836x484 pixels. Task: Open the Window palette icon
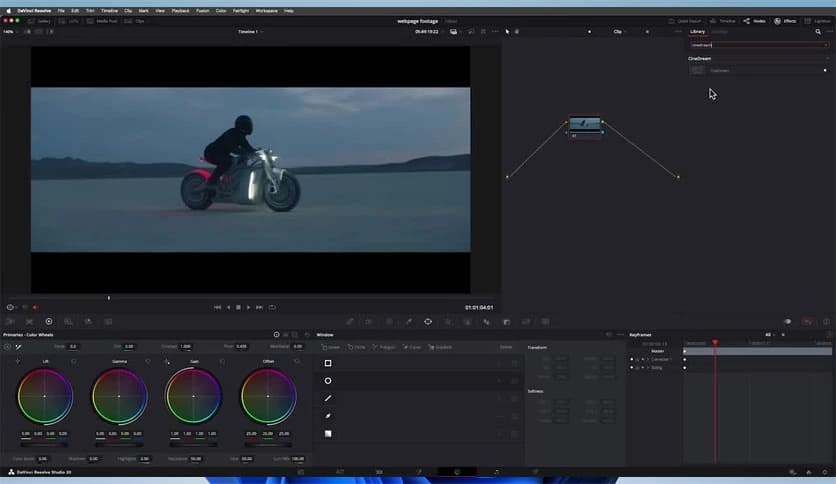pos(428,322)
